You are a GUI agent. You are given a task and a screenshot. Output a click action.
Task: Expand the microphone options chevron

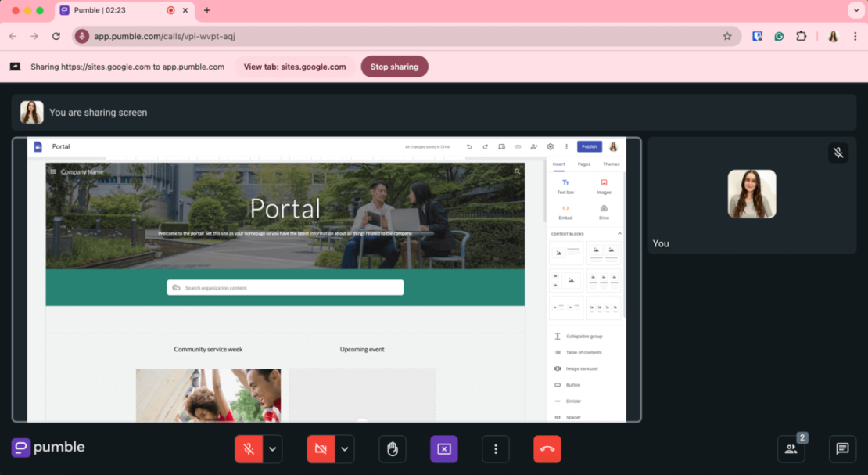pyautogui.click(x=271, y=449)
